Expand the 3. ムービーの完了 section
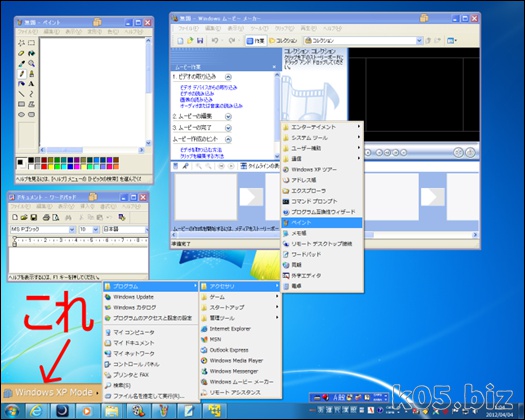 click(228, 128)
